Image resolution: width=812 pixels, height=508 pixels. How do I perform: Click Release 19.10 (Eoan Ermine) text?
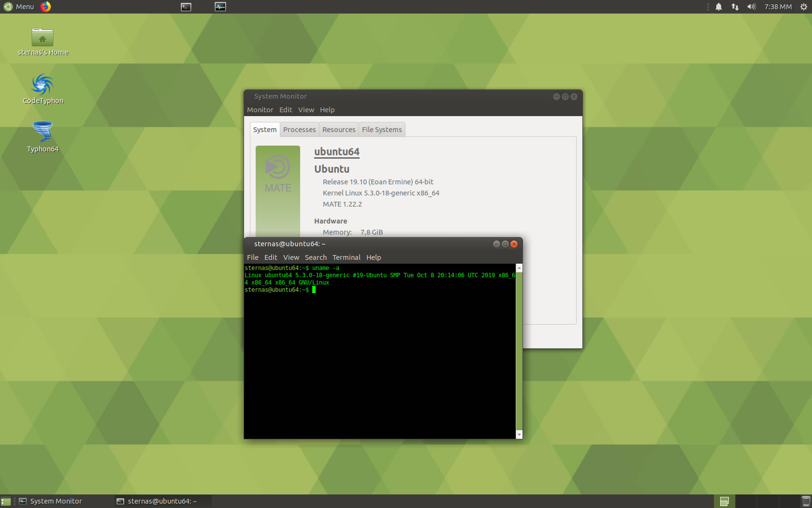[x=378, y=182]
